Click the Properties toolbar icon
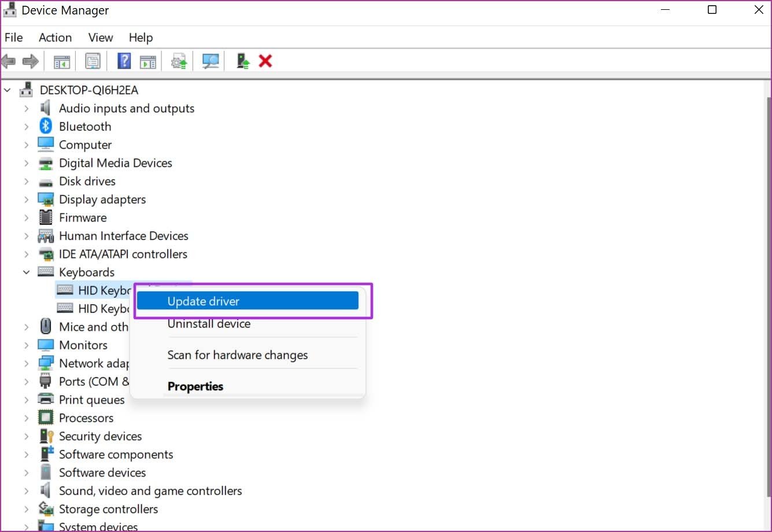Viewport: 772px width, 532px height. [x=93, y=61]
